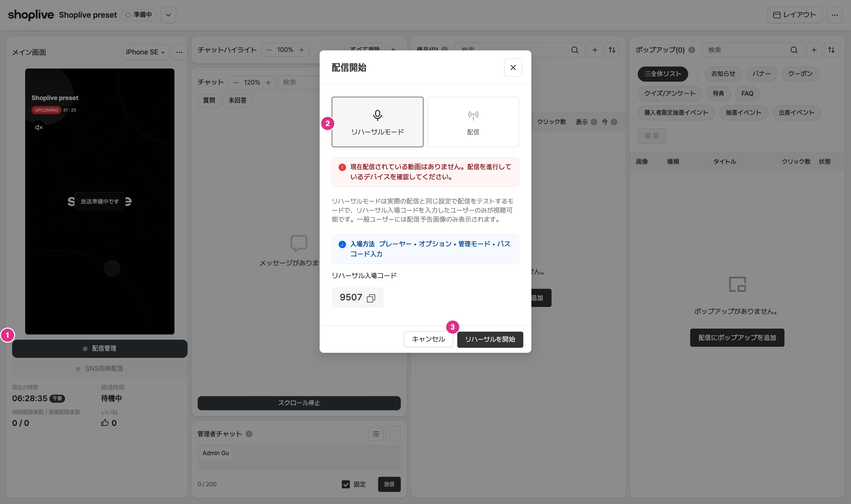Click the product search magnifier icon
851x504 pixels.
point(574,50)
